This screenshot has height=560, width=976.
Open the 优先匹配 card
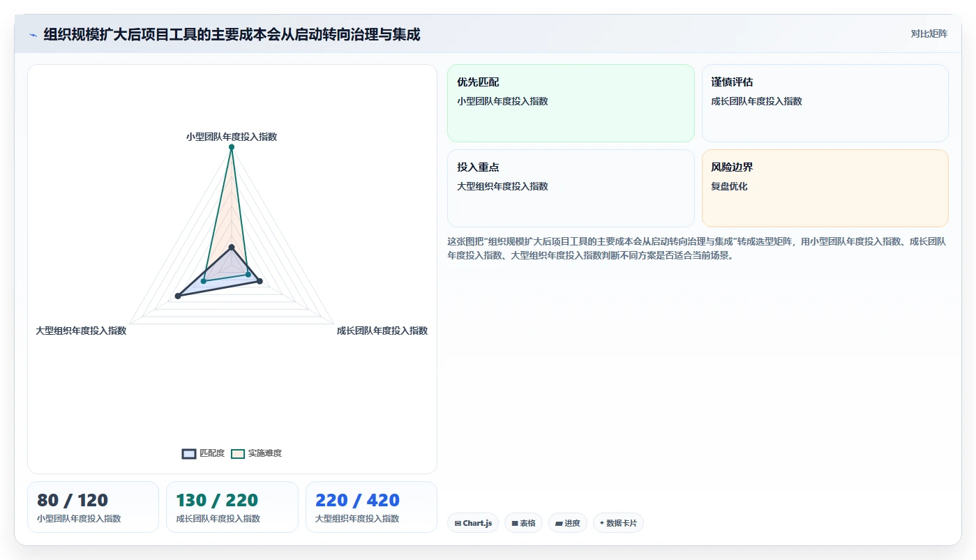571,103
